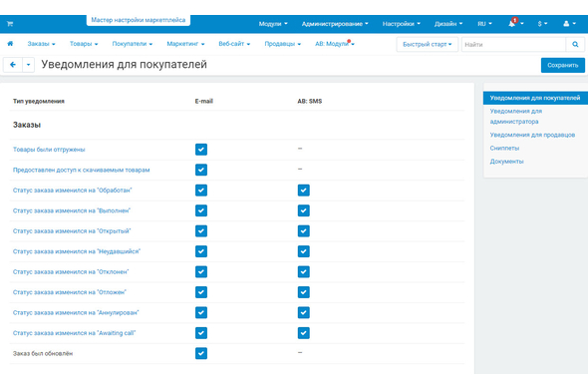Open the "Отклонен" status notification link
Viewport: 588px width, 390px height.
click(x=71, y=271)
